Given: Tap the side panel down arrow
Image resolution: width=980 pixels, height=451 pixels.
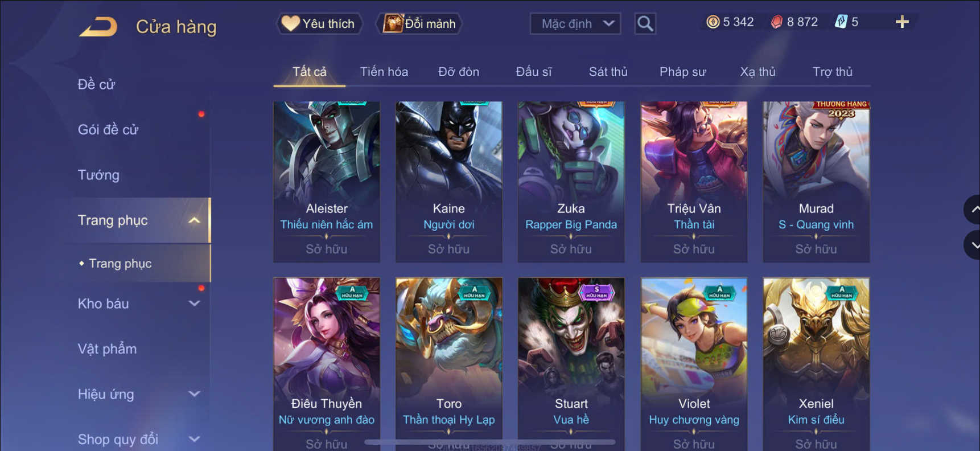Looking at the screenshot, I should pyautogui.click(x=973, y=245).
